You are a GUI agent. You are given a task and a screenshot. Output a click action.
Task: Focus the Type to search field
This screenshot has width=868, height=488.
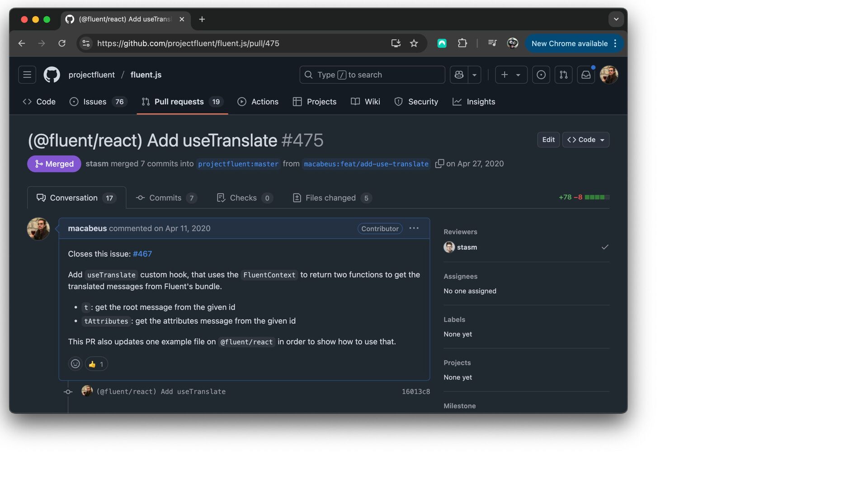coord(372,75)
